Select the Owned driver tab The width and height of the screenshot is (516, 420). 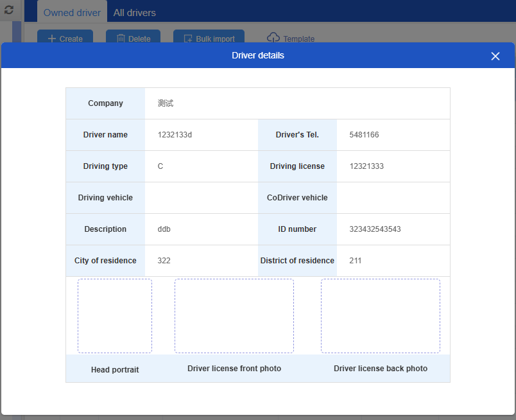coord(72,13)
